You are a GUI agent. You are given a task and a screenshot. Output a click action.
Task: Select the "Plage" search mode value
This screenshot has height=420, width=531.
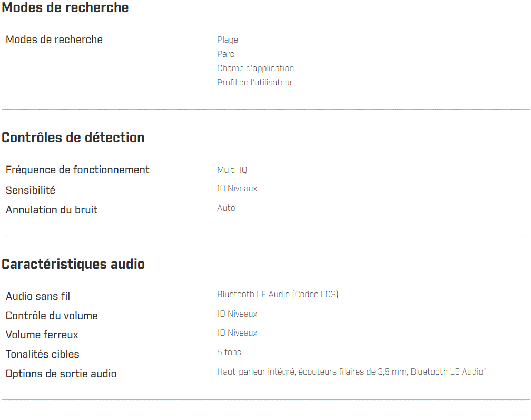pyautogui.click(x=228, y=40)
